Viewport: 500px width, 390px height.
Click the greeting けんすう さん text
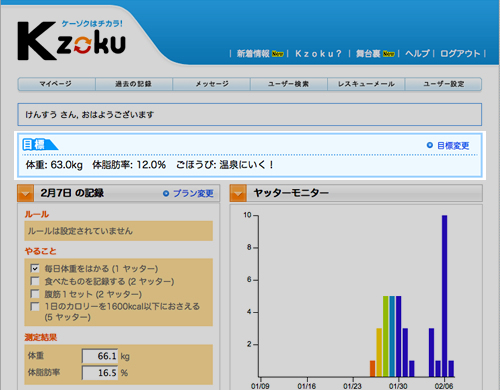[90, 115]
